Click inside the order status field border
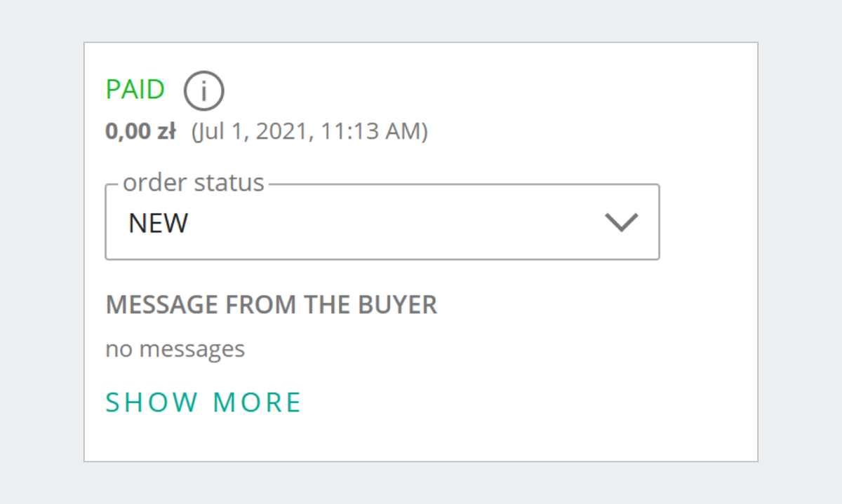 [382, 222]
